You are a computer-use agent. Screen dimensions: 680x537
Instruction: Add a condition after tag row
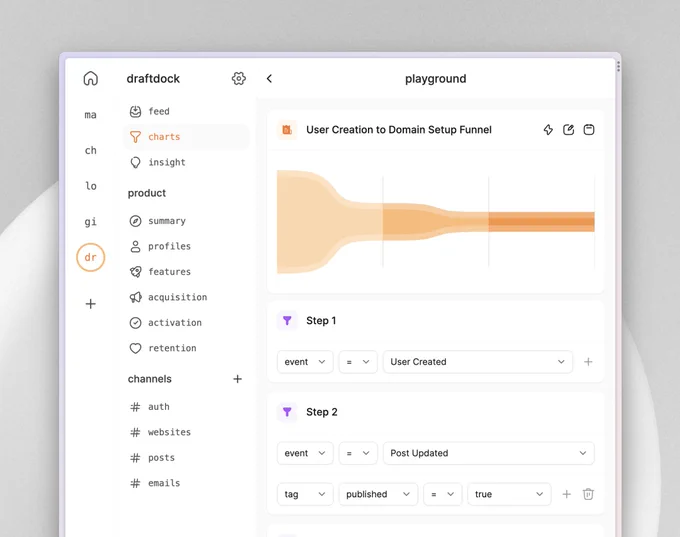(566, 494)
